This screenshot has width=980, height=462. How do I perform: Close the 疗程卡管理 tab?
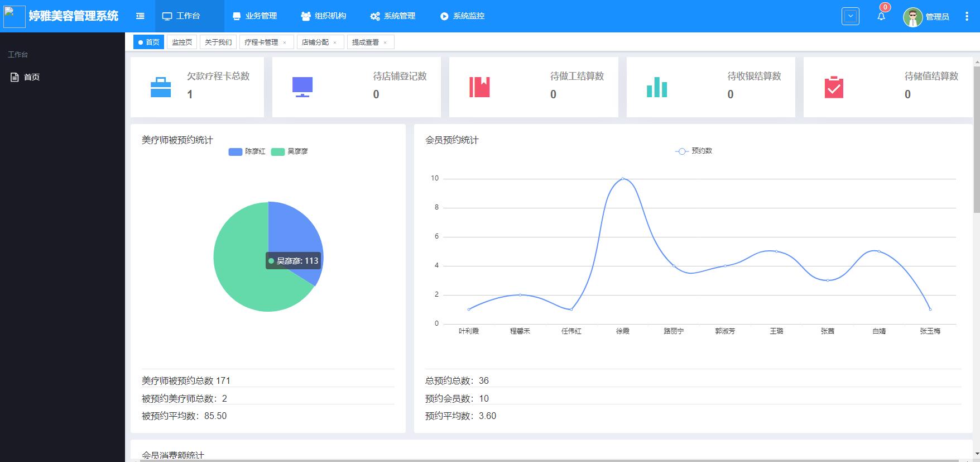point(285,42)
